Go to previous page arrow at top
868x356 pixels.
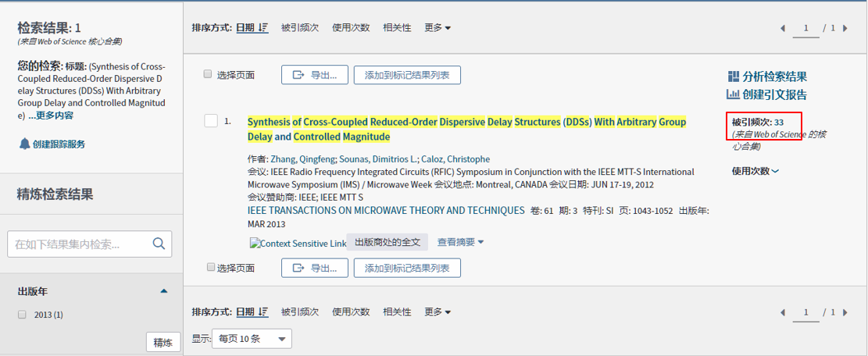coord(783,28)
